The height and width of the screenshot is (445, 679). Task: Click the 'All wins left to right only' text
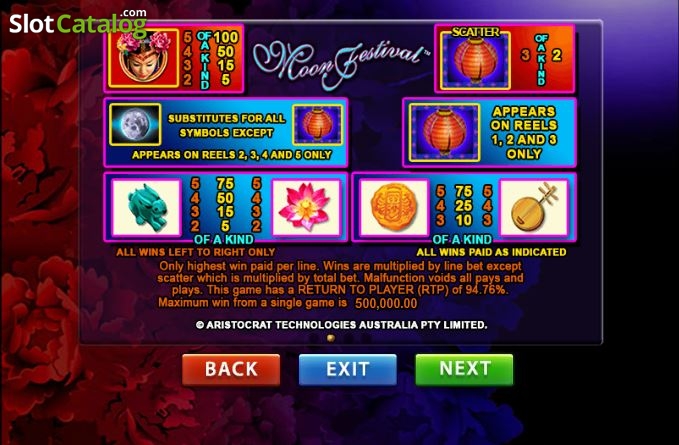pos(196,252)
